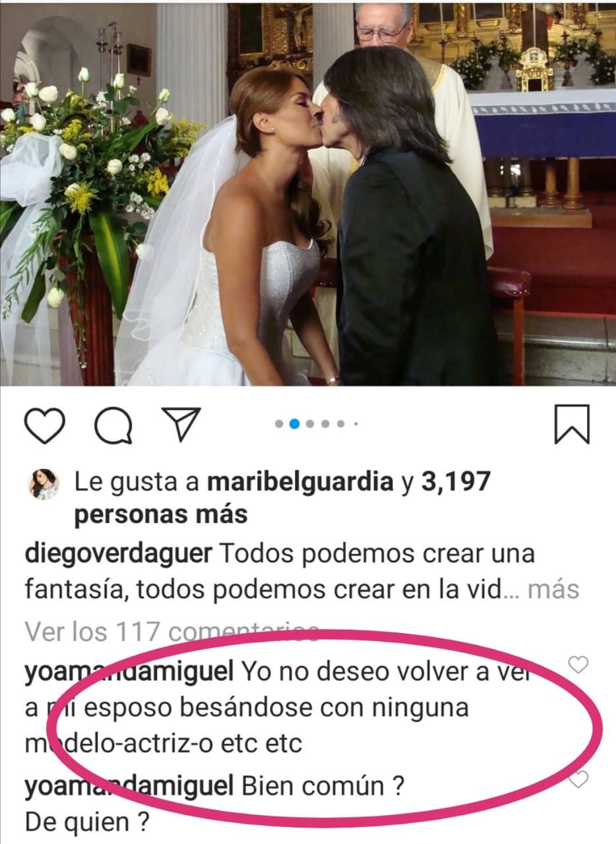
Task: Open comments with the speech bubble icon
Action: pyautogui.click(x=113, y=426)
